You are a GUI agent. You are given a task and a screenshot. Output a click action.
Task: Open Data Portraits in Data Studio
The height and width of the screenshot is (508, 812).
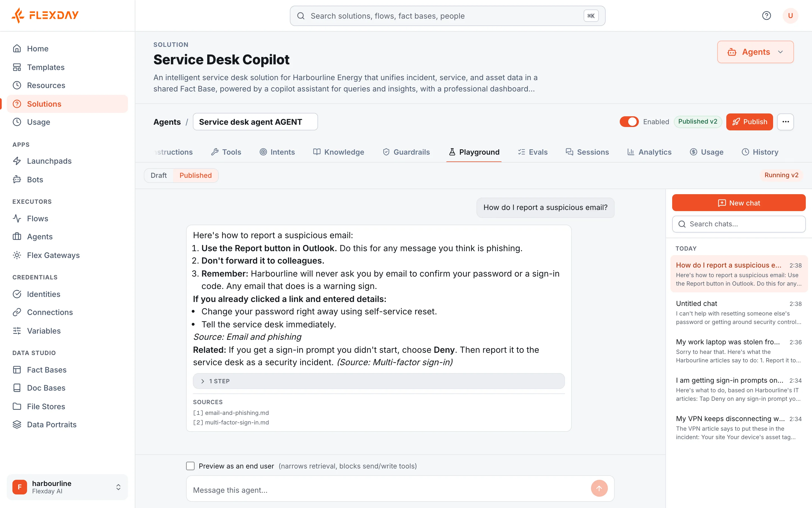[67, 424]
